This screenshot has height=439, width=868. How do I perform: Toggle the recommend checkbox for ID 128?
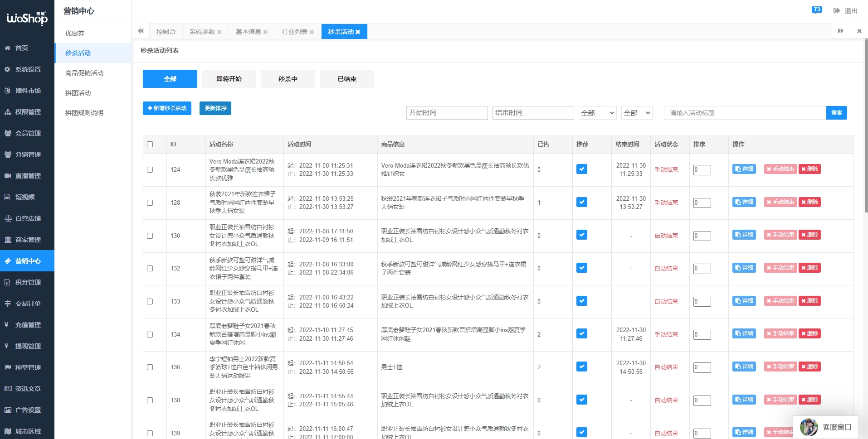(582, 202)
